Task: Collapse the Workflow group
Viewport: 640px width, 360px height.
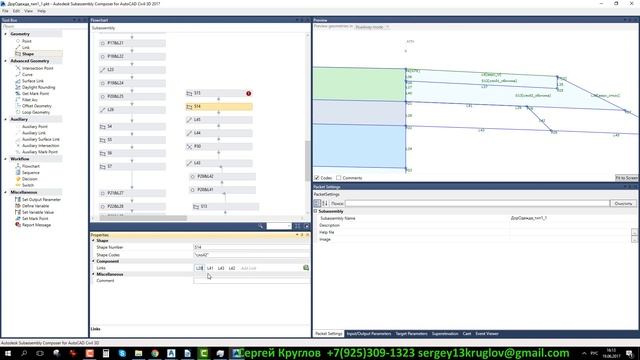Action: [5, 159]
